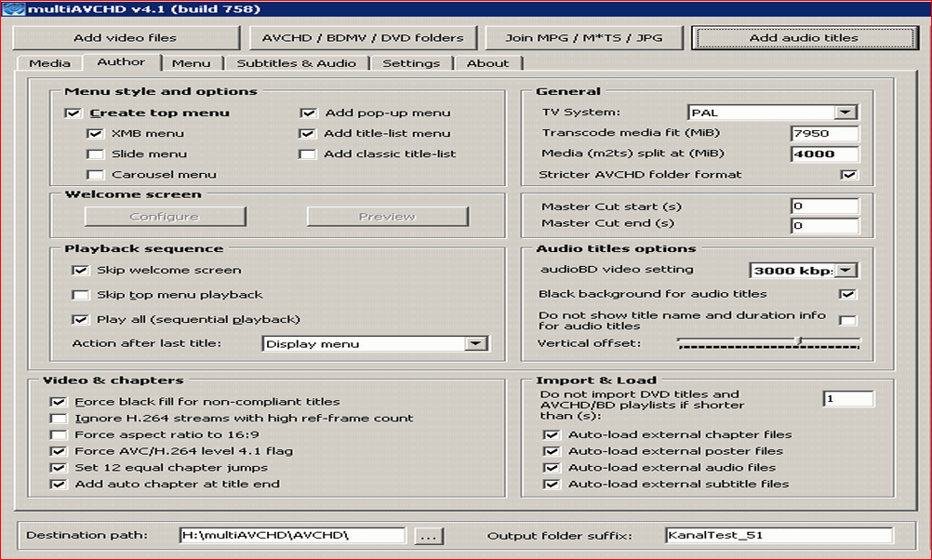Screen dimensions: 932x560
Task: Disable Stricter AVCHD folder format checkbox
Action: [x=847, y=175]
